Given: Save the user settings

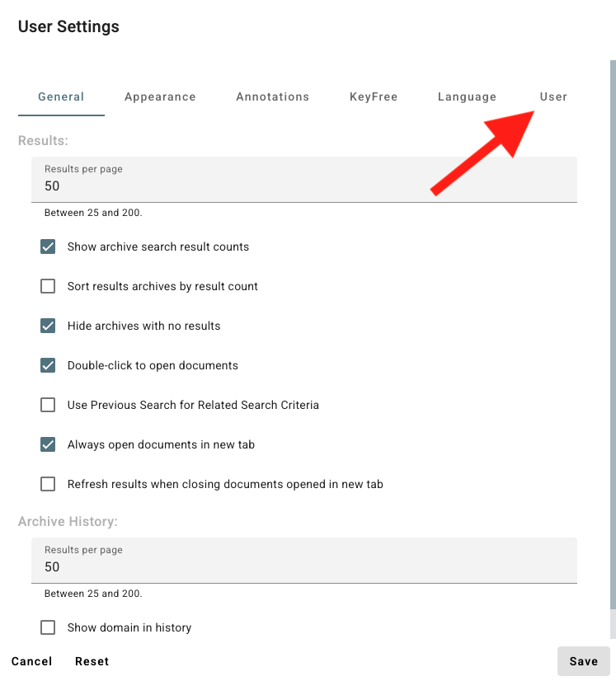Looking at the screenshot, I should pos(583,661).
